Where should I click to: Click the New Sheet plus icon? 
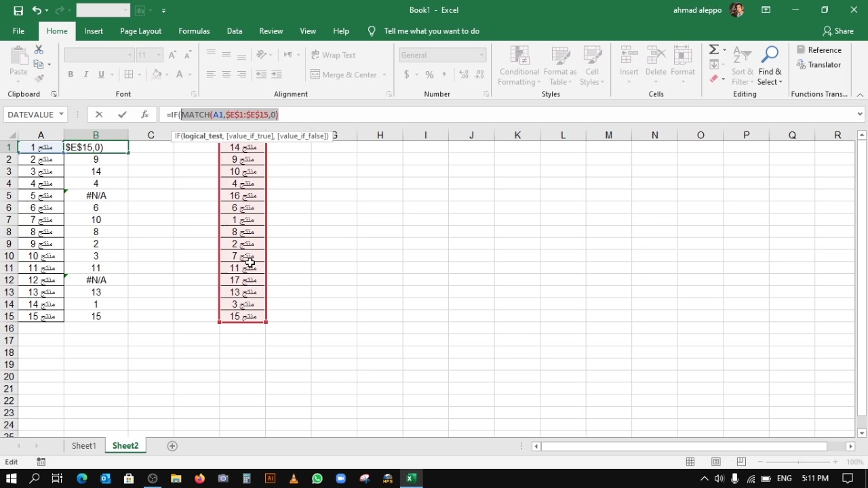(172, 446)
